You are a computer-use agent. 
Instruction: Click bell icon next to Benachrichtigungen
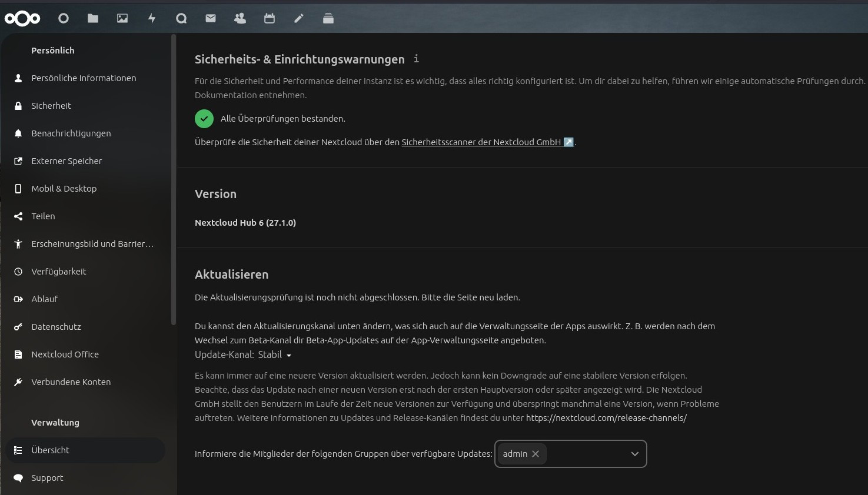point(18,133)
